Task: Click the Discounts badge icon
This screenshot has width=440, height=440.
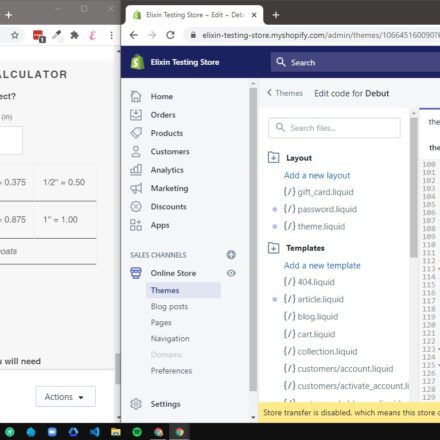Action: click(x=136, y=207)
